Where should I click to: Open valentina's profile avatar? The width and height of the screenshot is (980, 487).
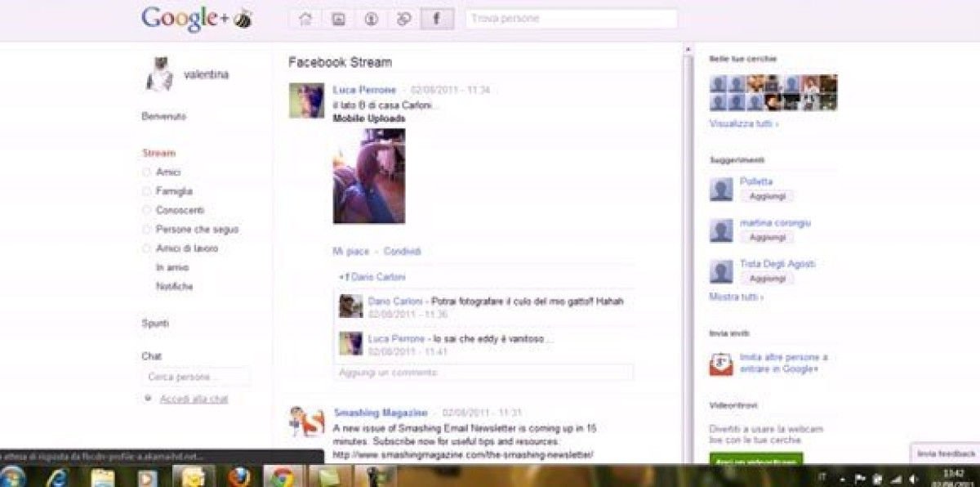click(x=159, y=75)
